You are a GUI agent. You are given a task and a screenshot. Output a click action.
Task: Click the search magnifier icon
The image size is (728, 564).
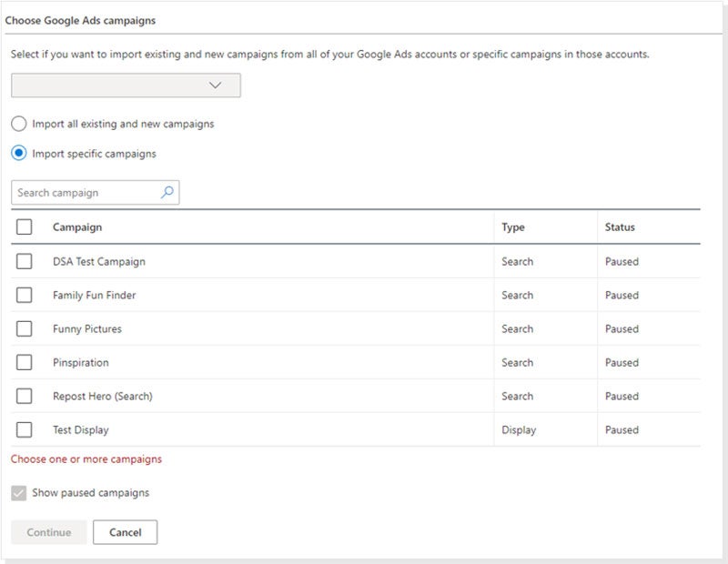point(167,192)
